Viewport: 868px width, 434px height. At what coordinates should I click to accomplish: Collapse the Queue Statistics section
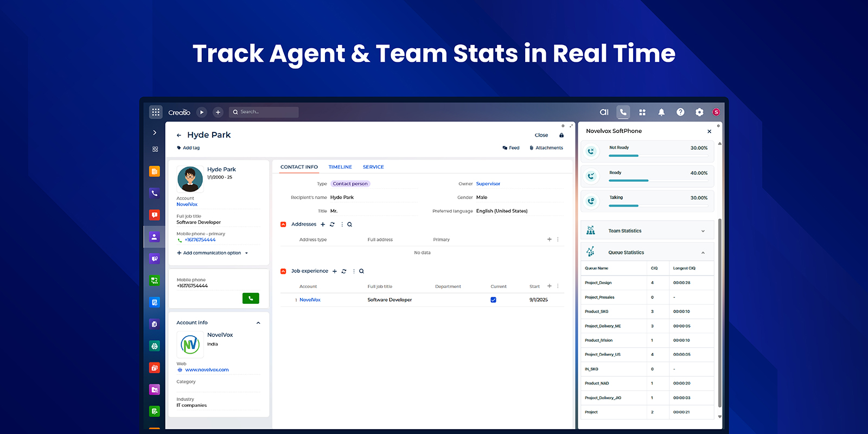point(703,253)
